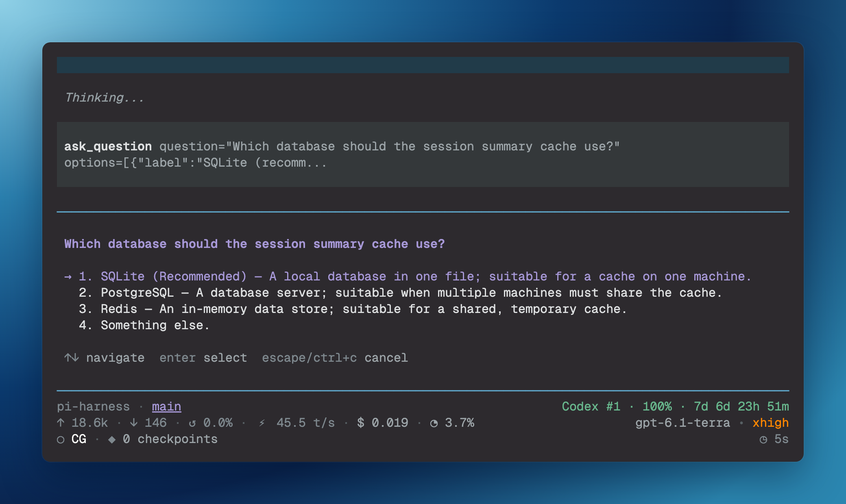Screen dimensions: 846x504
Task: Click the empty teal bar above Thinking
Action: pyautogui.click(x=423, y=65)
